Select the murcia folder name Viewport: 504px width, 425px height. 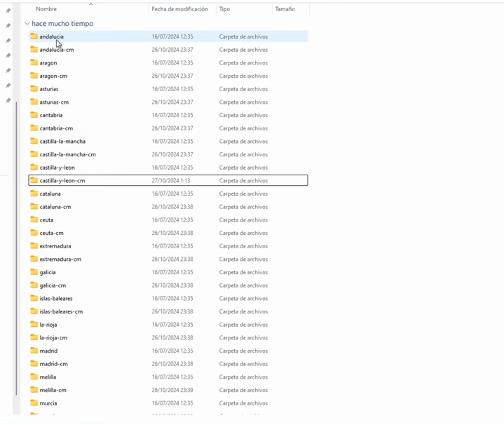[48, 403]
